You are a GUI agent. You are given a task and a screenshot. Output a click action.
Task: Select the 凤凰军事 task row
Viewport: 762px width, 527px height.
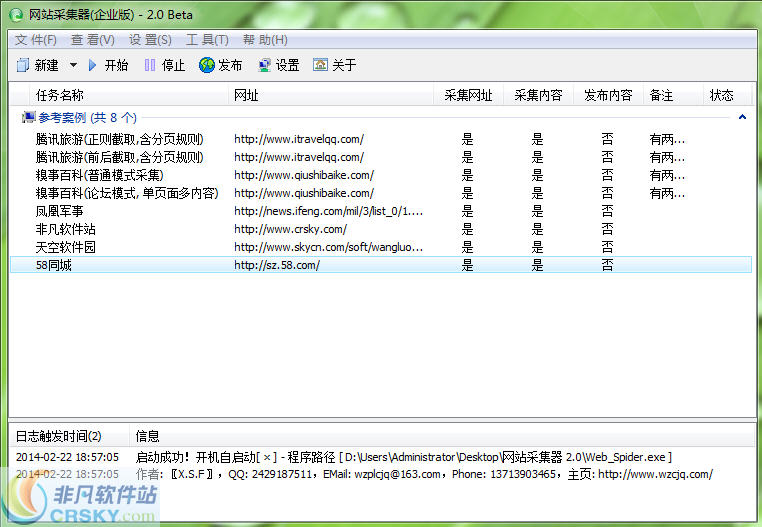click(381, 211)
